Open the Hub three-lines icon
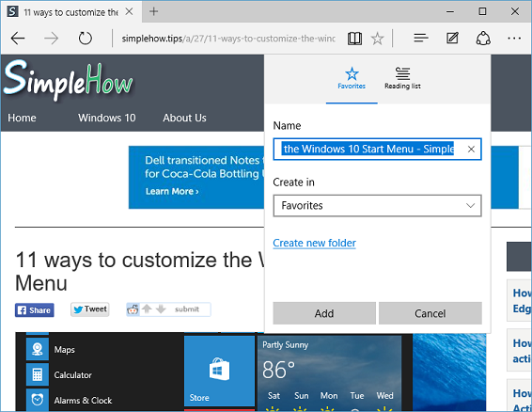The height and width of the screenshot is (412, 532). click(421, 39)
